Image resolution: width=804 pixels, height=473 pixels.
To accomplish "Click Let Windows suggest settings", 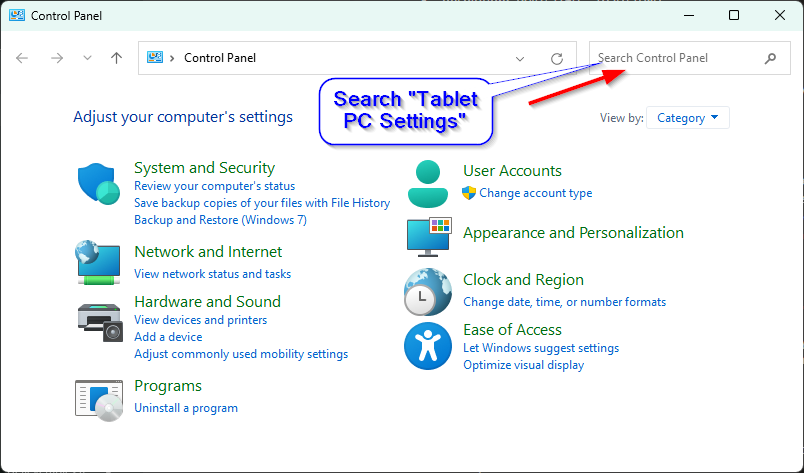I will (x=541, y=348).
